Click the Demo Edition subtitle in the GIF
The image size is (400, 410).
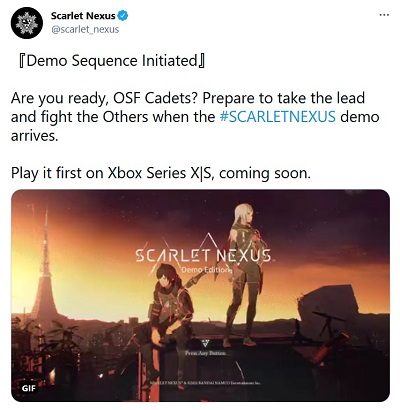tap(206, 269)
